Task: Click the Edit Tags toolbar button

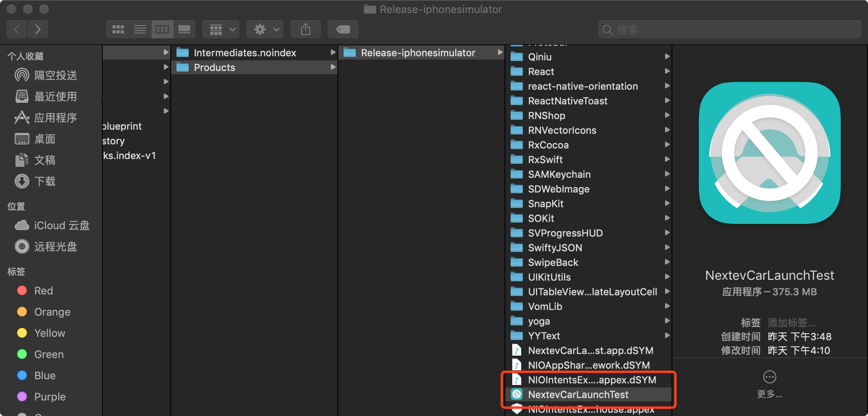Action: (343, 29)
